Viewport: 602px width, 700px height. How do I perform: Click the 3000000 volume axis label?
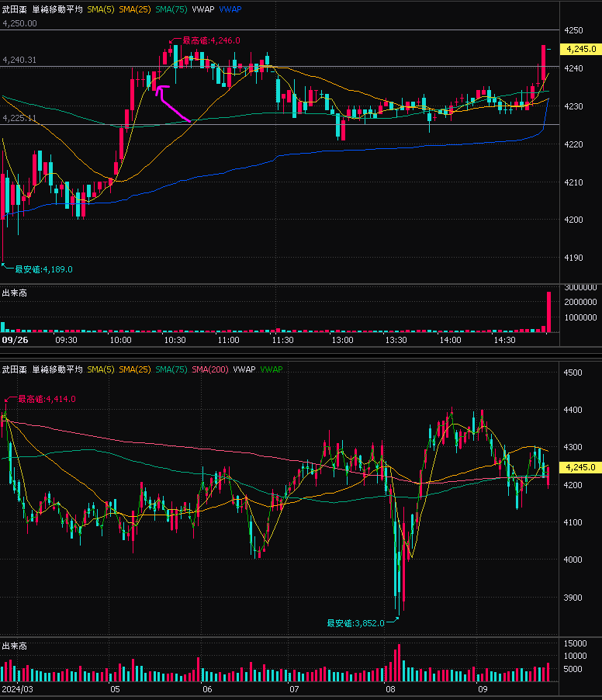pyautogui.click(x=580, y=288)
